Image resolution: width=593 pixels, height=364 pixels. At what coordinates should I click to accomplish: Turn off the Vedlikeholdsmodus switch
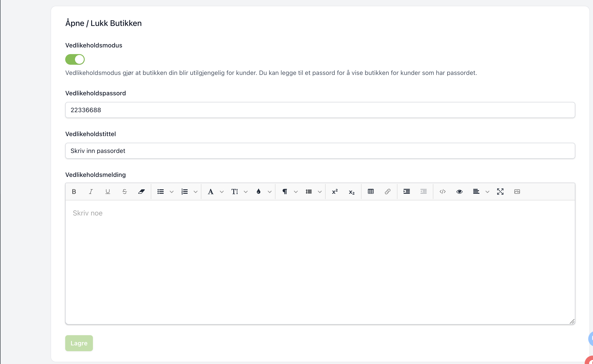75,59
